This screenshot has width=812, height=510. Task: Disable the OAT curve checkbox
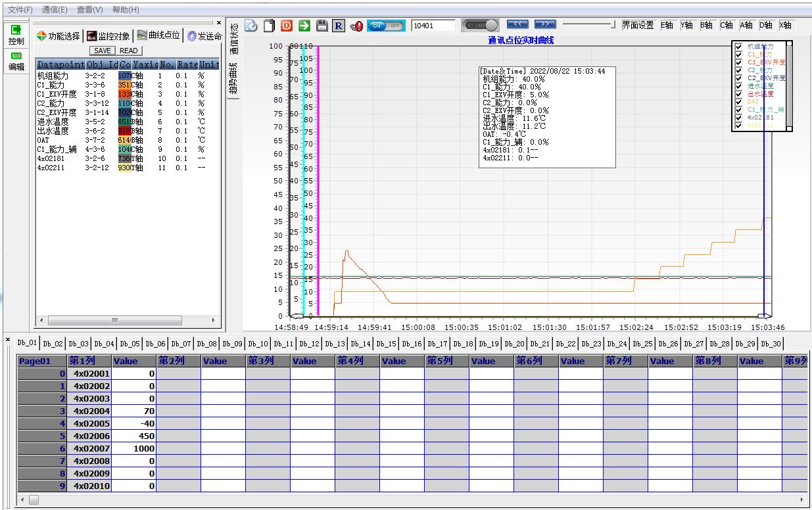[738, 101]
